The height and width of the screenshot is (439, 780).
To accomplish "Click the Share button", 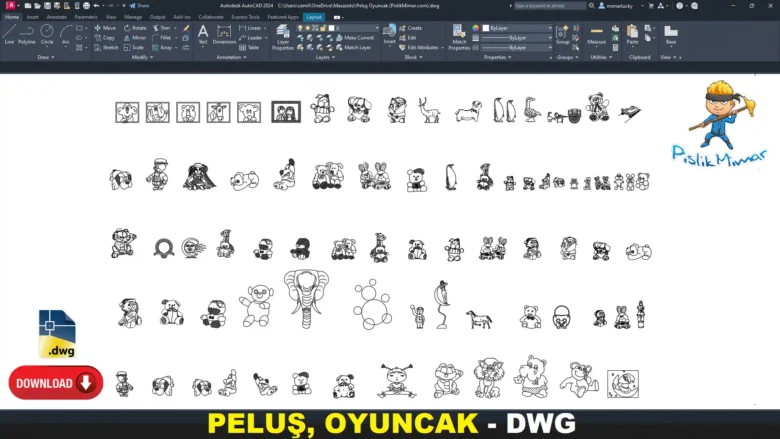I will [139, 6].
